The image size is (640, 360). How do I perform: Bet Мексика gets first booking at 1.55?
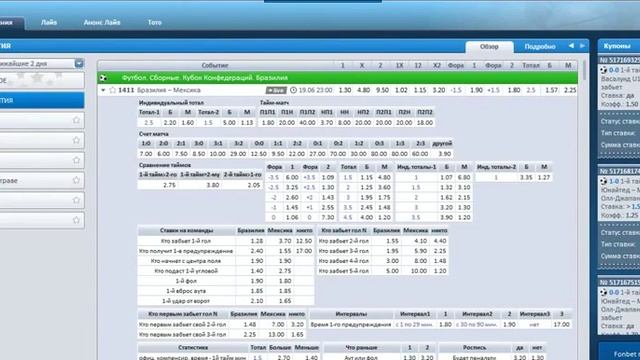click(285, 251)
